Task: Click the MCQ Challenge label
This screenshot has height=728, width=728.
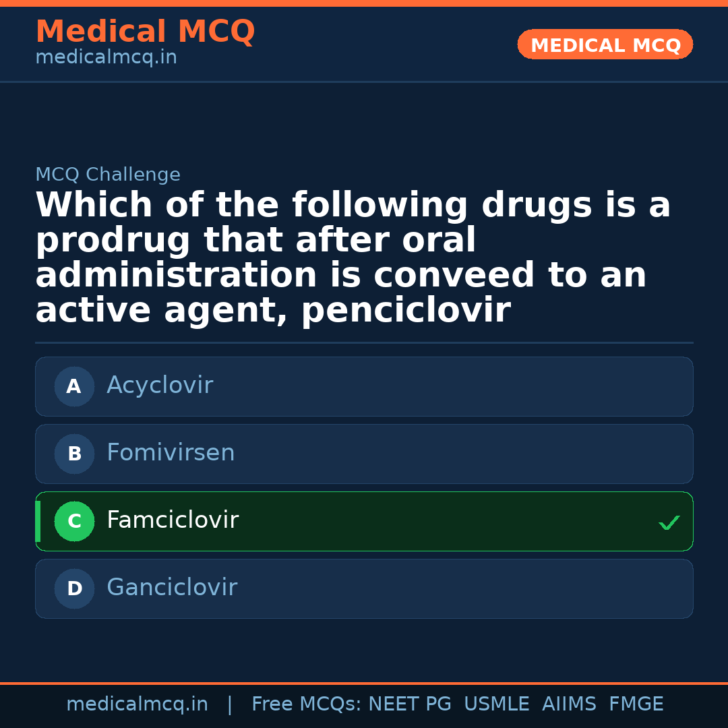Action: pyautogui.click(x=108, y=175)
